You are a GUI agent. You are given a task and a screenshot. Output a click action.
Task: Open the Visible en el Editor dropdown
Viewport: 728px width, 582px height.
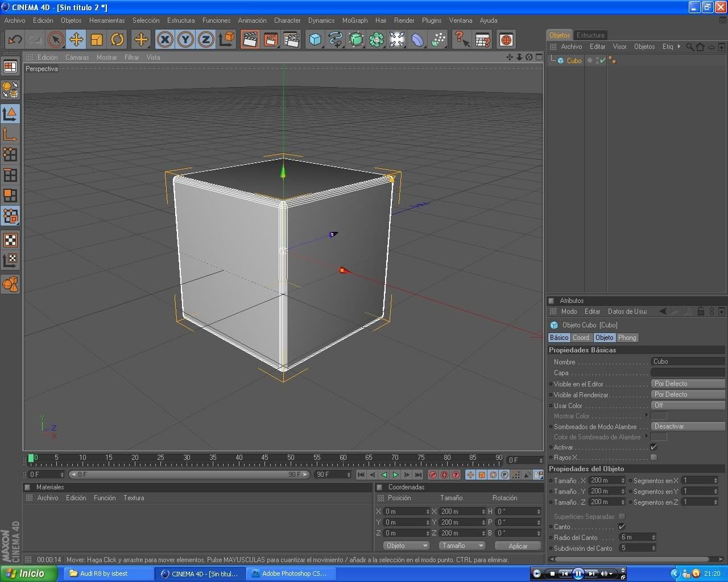point(688,384)
